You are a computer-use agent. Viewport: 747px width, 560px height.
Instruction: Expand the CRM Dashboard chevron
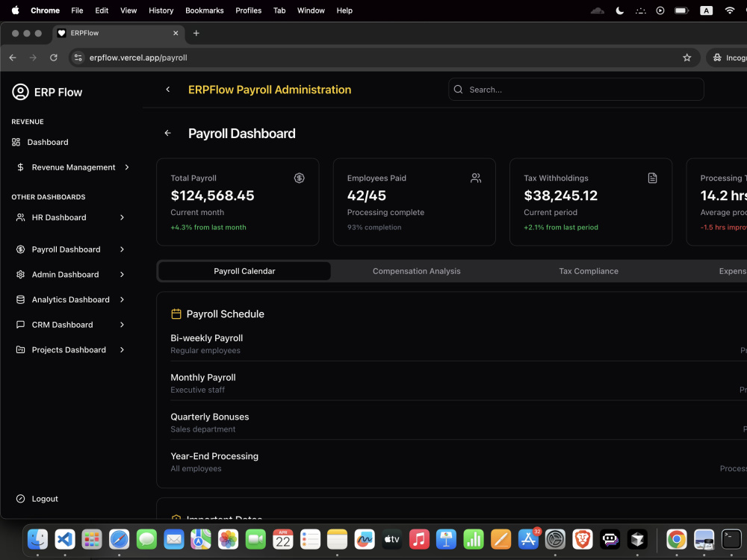(x=122, y=325)
